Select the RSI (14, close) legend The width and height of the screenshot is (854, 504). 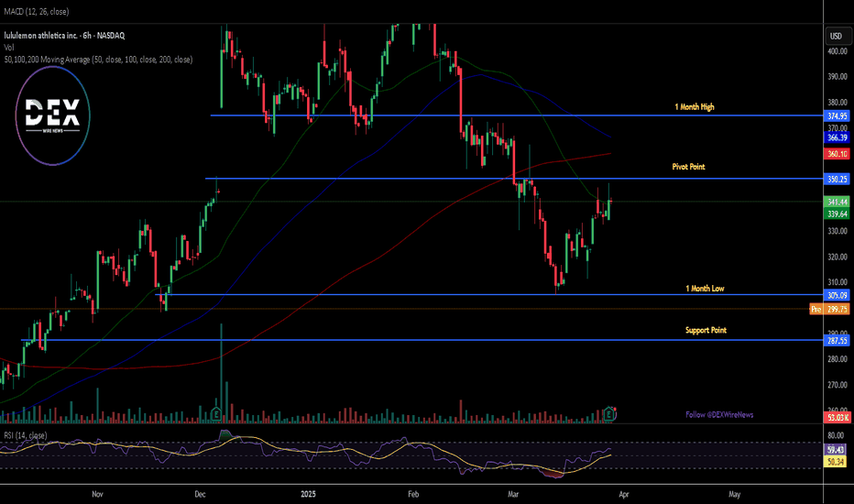[26, 435]
